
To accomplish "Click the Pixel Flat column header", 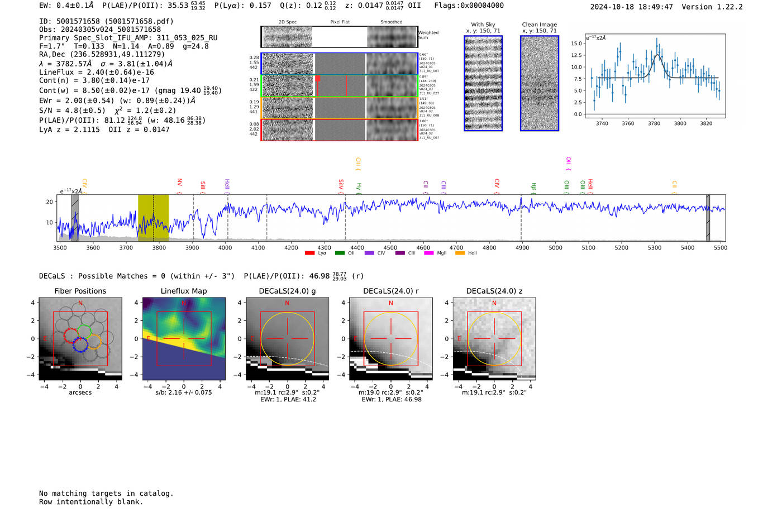I will coord(340,22).
